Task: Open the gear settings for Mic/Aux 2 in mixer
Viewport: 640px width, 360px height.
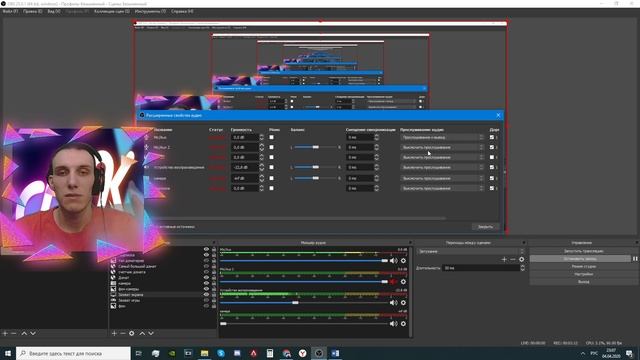Action: tap(403, 282)
